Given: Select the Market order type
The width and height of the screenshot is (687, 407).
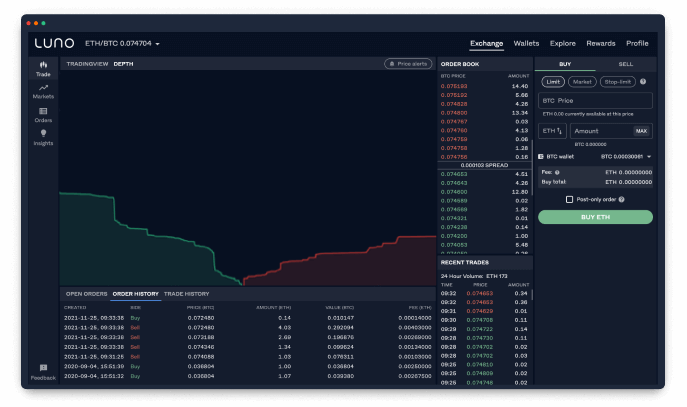Looking at the screenshot, I should pyautogui.click(x=582, y=82).
